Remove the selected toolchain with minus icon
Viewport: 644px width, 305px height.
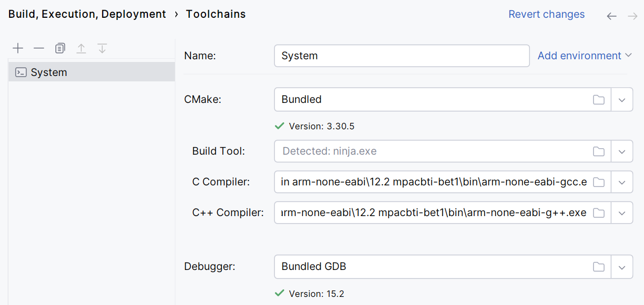(39, 48)
